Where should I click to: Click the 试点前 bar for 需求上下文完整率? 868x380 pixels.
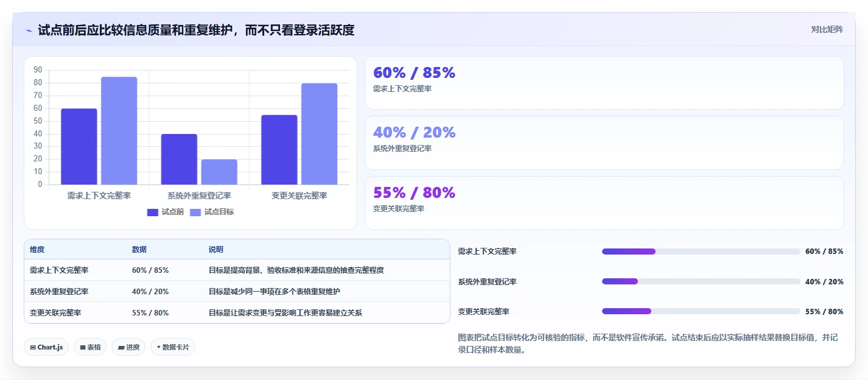click(79, 147)
